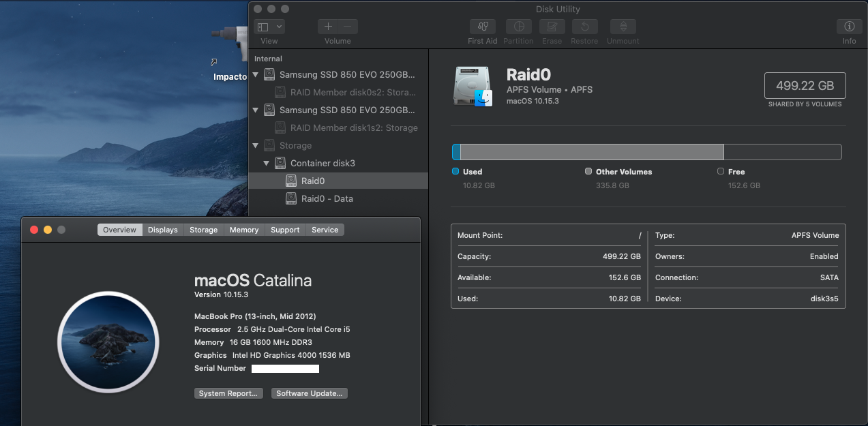Image resolution: width=868 pixels, height=426 pixels.
Task: Click the 499.22 GB capacity box
Action: [805, 86]
